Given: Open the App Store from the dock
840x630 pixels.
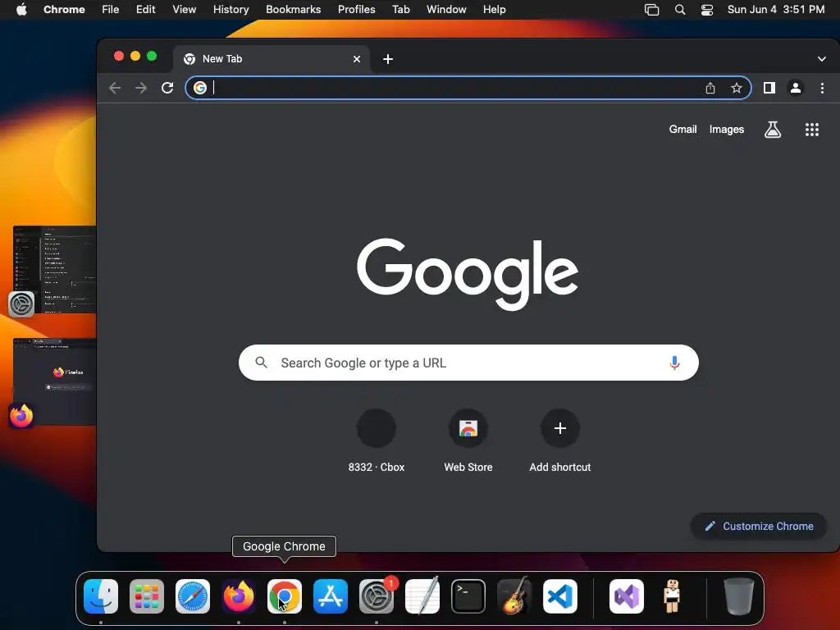Looking at the screenshot, I should [x=331, y=596].
